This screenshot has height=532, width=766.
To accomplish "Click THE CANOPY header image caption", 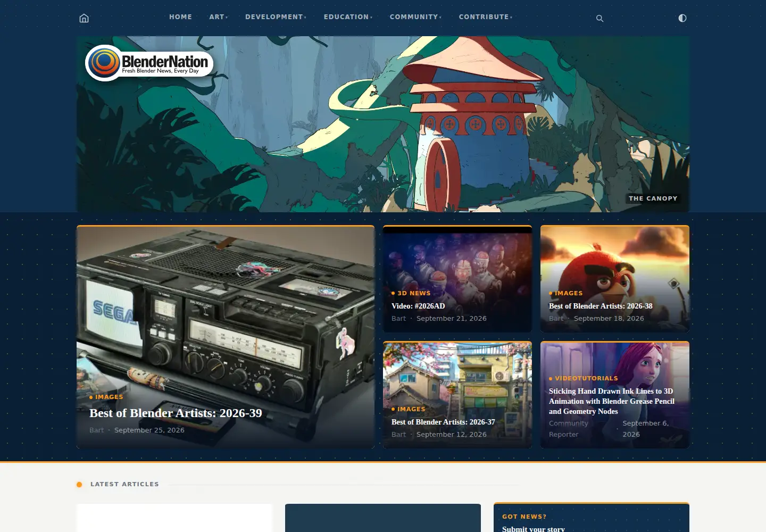I will click(653, 198).
